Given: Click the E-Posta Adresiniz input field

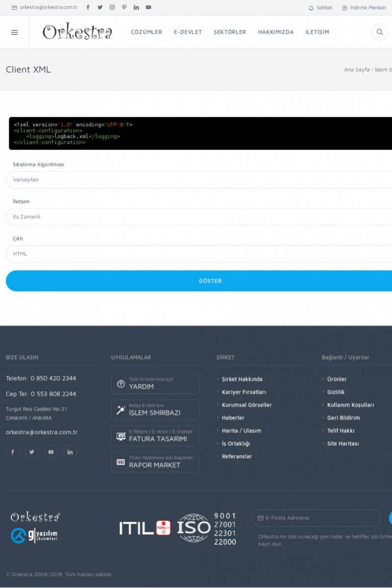Looking at the screenshot, I should pos(318,518).
